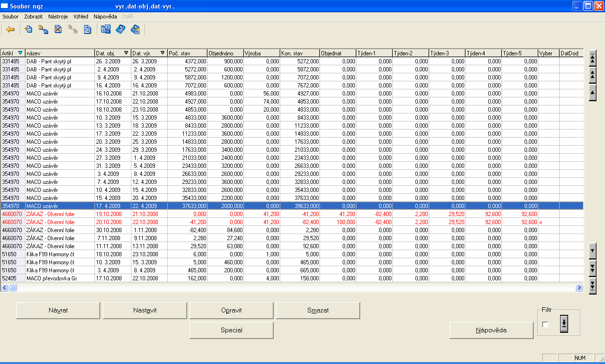This screenshot has height=364, width=605.
Task: Move up one row with single up arrow
Action: (x=593, y=92)
